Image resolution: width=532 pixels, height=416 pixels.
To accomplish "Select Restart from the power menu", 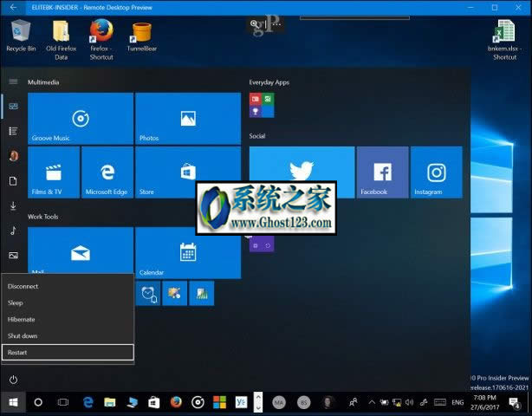I will pos(68,352).
